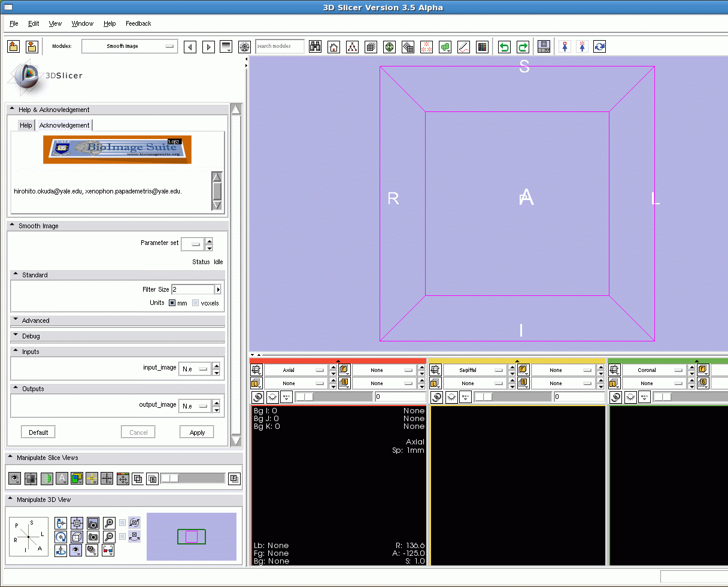728x587 pixels.
Task: Click the Apply button
Action: coord(197,432)
